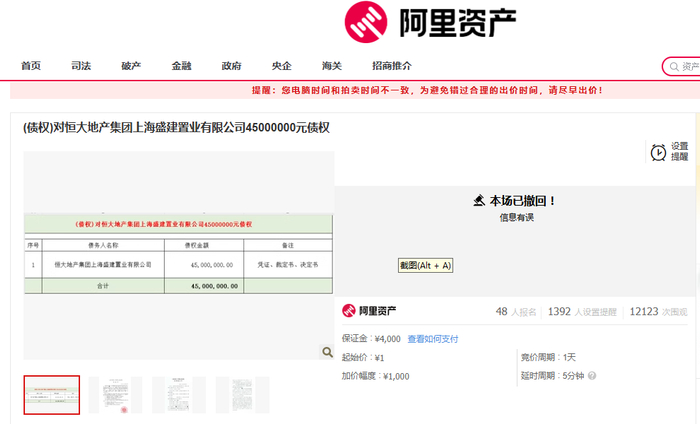Screen dimensions: 700x424
Task: Click the 延时周期：5分钟 text
Action: (x=552, y=376)
